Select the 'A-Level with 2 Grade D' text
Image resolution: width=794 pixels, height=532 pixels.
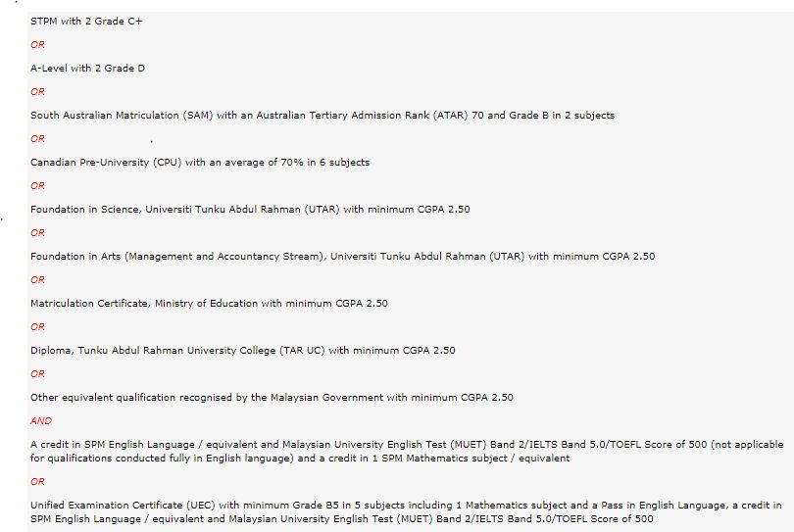click(x=87, y=69)
